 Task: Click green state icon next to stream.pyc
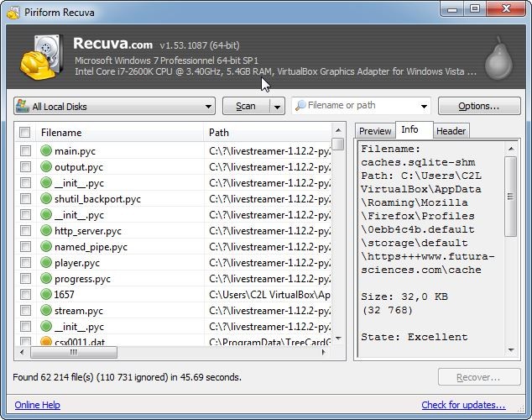pyautogui.click(x=46, y=310)
